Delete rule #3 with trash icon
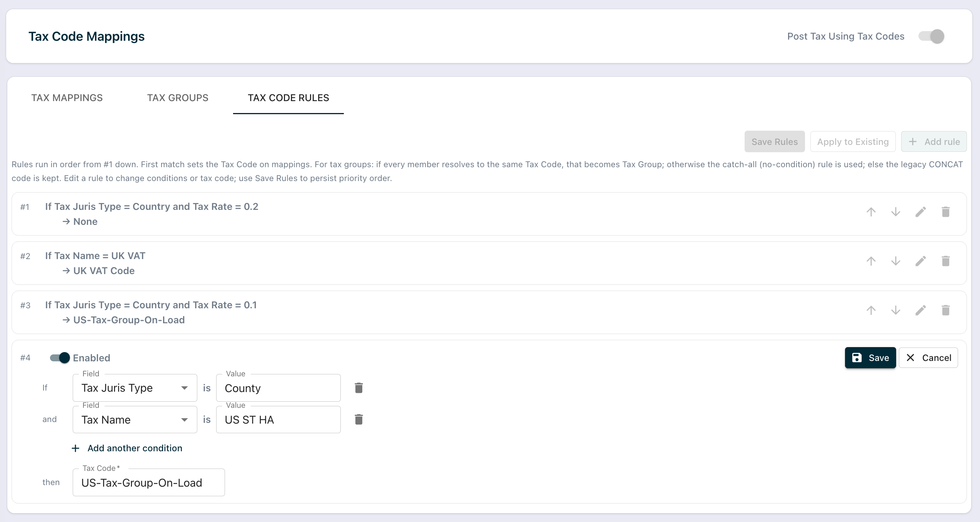 click(946, 310)
